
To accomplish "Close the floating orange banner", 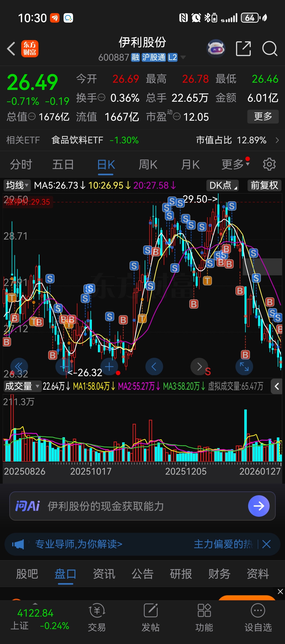I will (280, 591).
